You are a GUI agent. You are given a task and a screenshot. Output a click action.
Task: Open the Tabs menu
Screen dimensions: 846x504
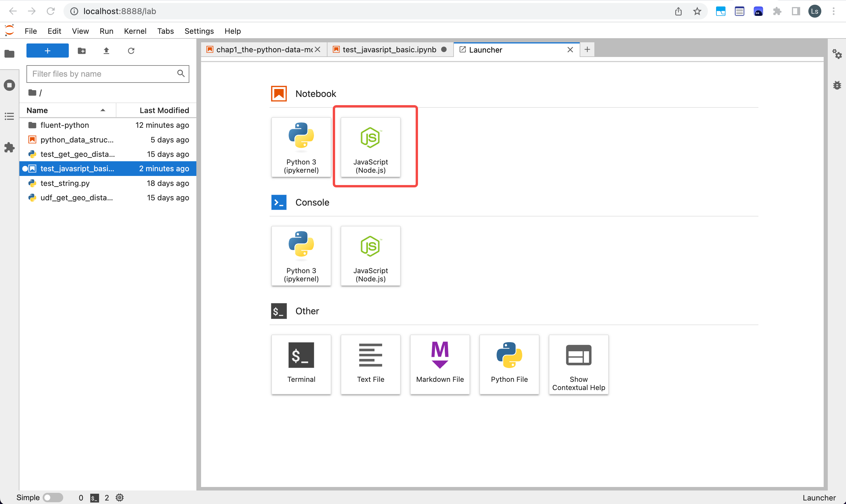165,31
